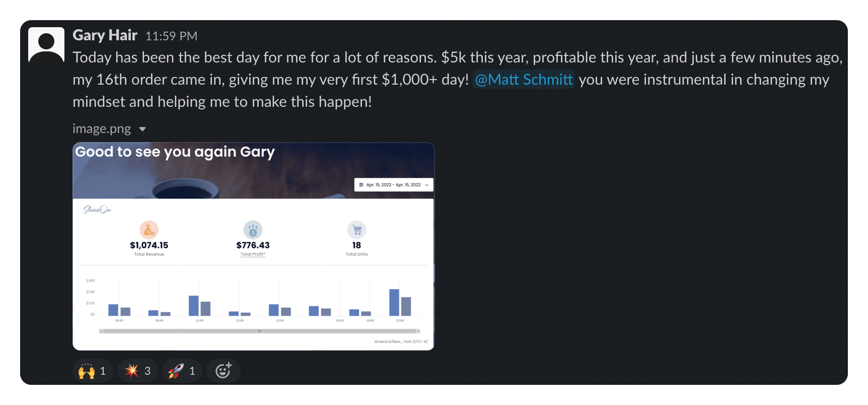Viewport: 868px width, 405px height.
Task: Click the scrollbar's right arrow
Action: click(x=418, y=331)
